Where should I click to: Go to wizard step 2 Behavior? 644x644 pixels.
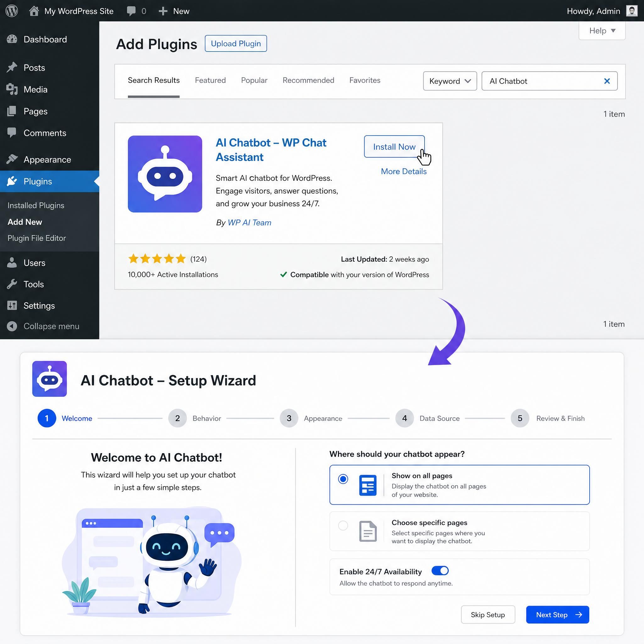click(x=195, y=418)
